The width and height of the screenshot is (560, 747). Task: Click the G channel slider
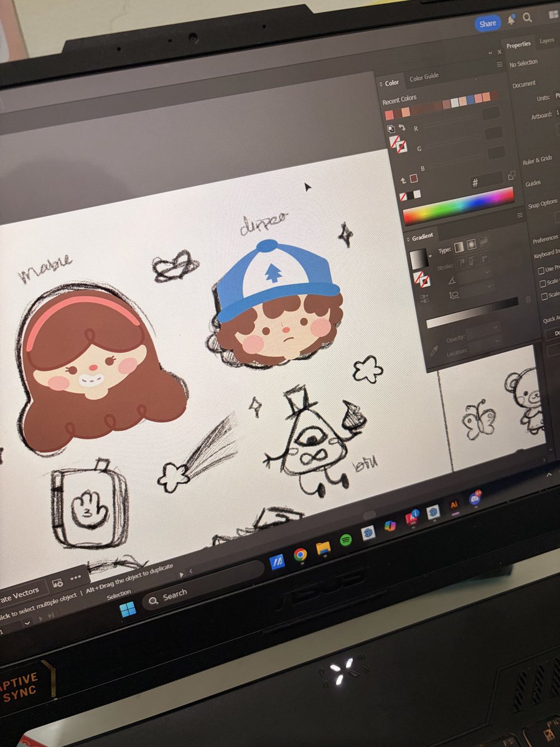(455, 142)
